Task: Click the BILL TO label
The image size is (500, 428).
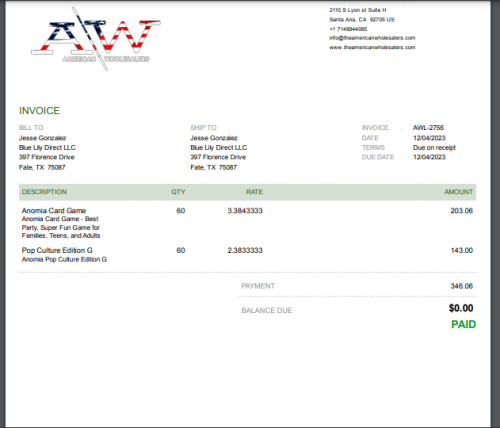Action: pyautogui.click(x=31, y=128)
